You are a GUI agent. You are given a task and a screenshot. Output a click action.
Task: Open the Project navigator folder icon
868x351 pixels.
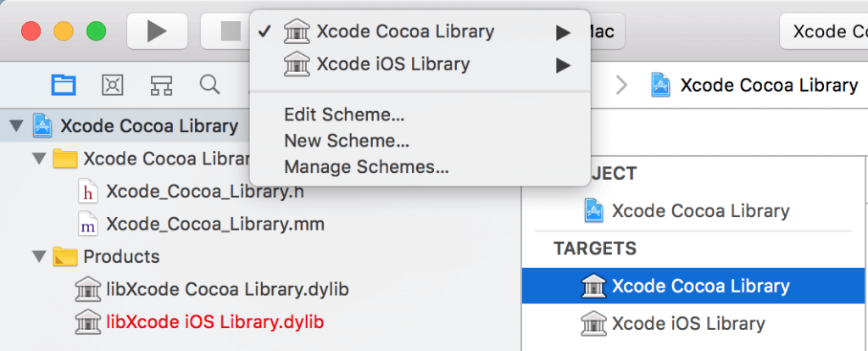point(64,85)
